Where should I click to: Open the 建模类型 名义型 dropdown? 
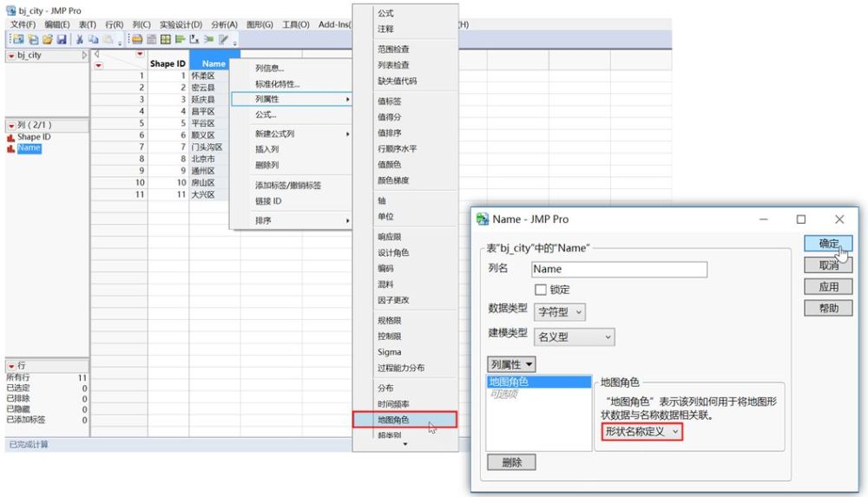574,337
